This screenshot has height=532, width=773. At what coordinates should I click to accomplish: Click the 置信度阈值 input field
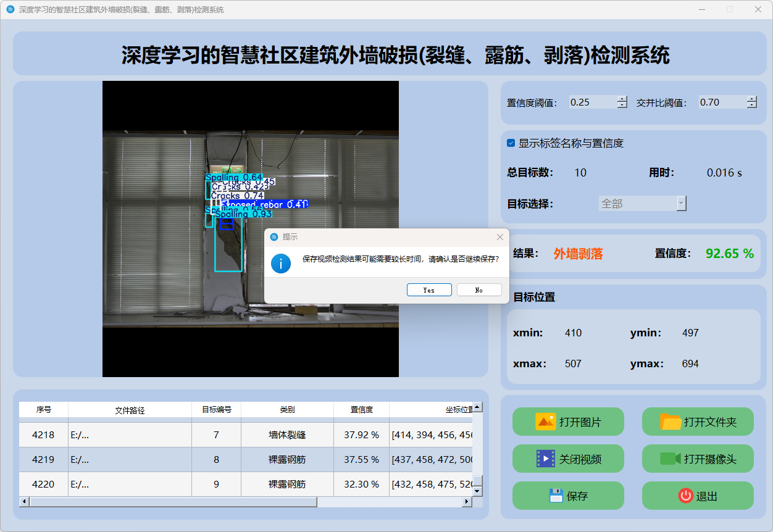pos(592,102)
